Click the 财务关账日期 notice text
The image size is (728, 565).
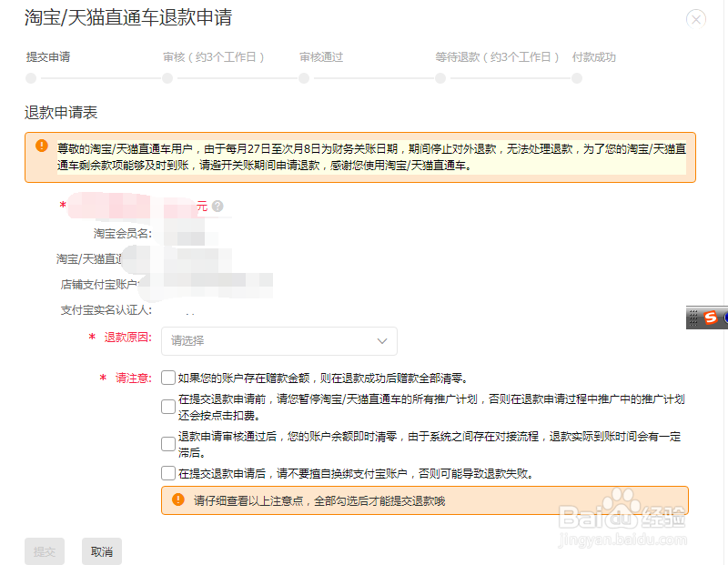[371, 156]
